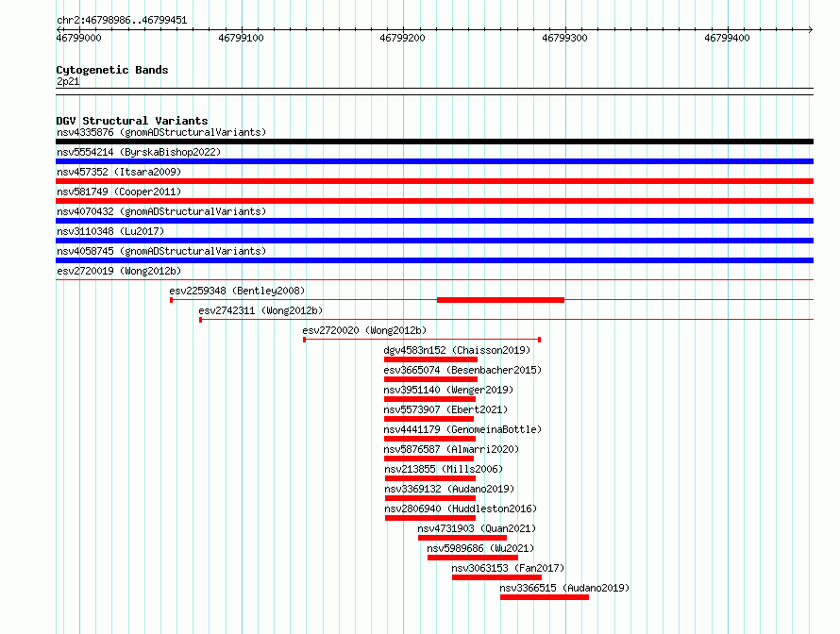The height and width of the screenshot is (634, 840).
Task: Open nsv4441179 (GenomeinaBottle) label
Action: tap(462, 429)
